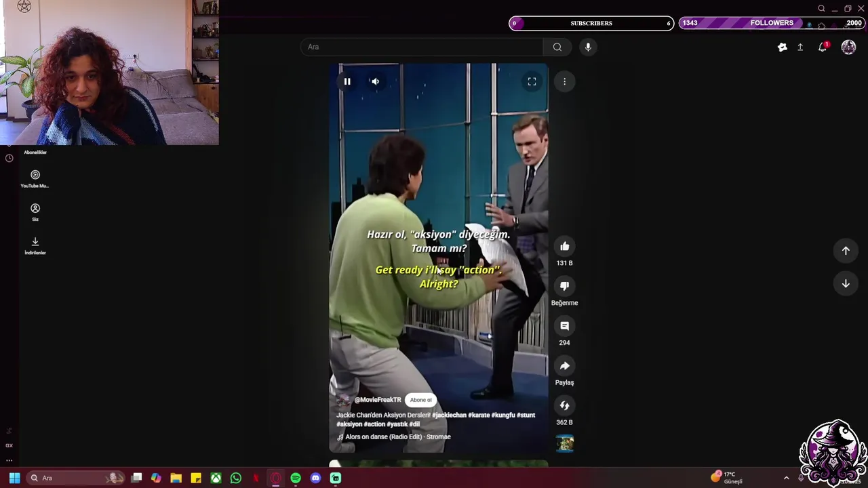Open Sticky Notes from the taskbar

196,478
